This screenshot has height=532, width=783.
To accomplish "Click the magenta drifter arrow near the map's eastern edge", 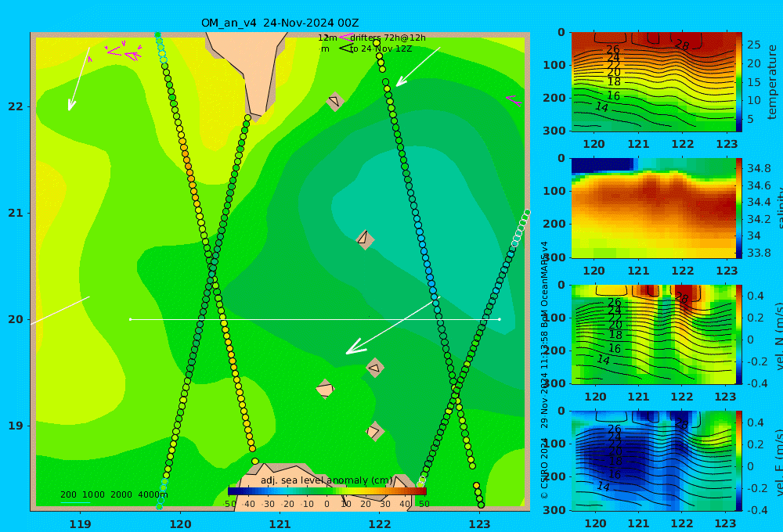I will pos(514,100).
